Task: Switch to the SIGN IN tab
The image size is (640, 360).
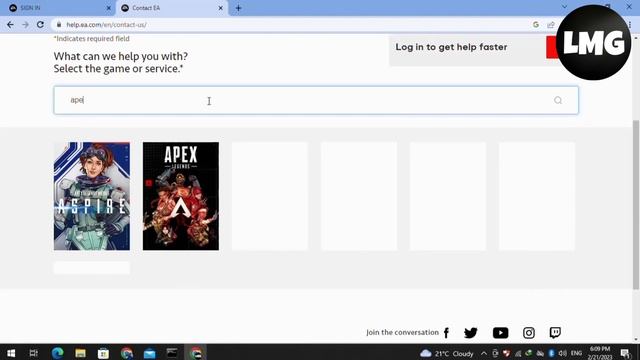Action: click(57, 8)
